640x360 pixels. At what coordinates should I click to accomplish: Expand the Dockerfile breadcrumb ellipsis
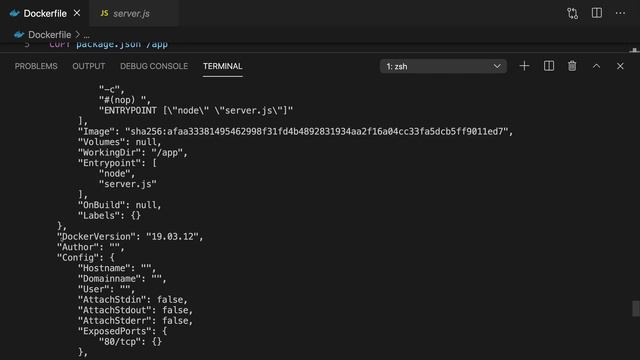tap(87, 35)
